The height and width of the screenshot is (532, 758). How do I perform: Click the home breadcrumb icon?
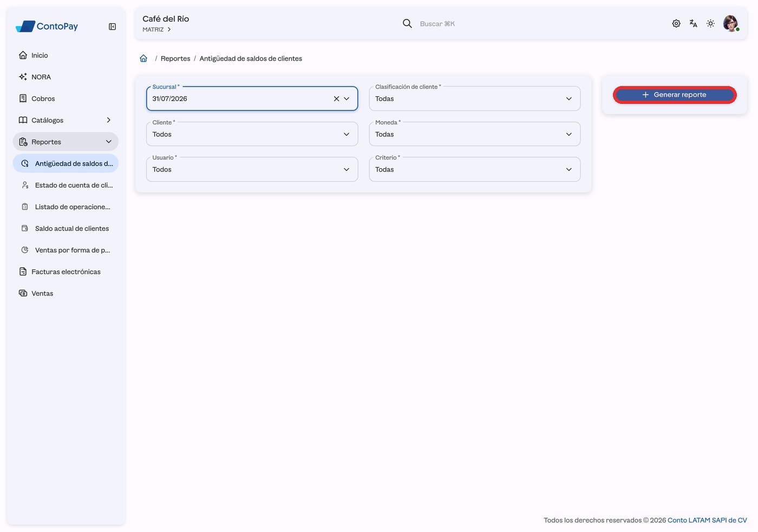pyautogui.click(x=143, y=58)
